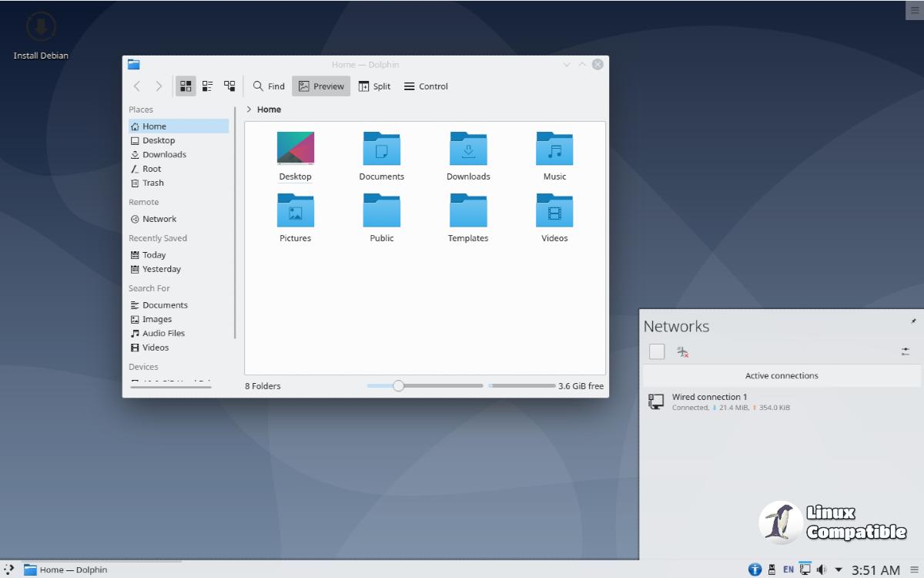Click the Install Debian desktop icon
Screen dimensions: 924x578
coord(41,29)
